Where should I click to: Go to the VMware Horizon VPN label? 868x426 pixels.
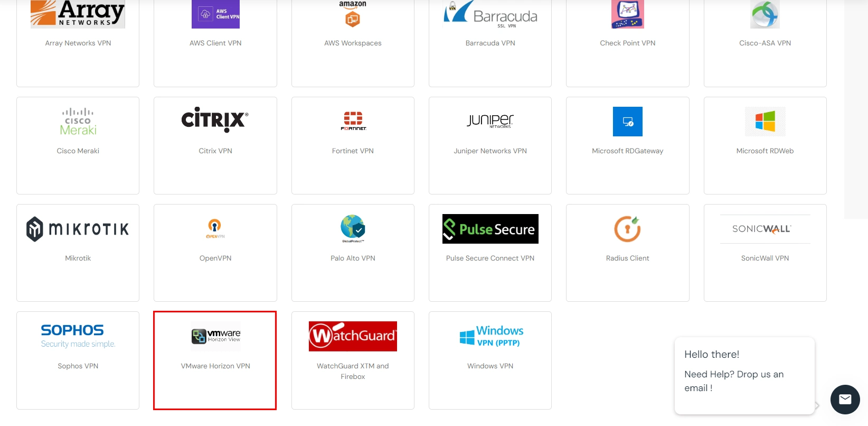coord(215,366)
